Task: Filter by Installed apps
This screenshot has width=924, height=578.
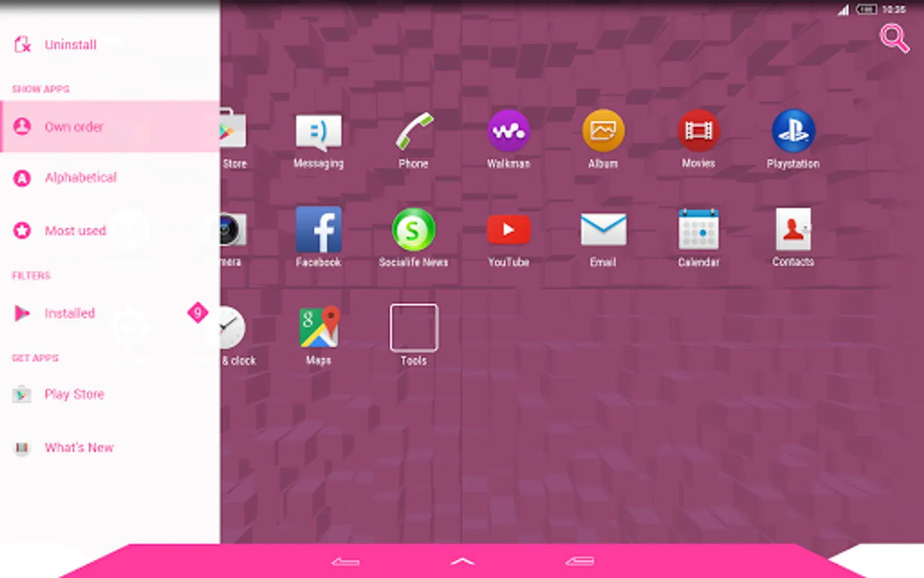Action: click(110, 313)
